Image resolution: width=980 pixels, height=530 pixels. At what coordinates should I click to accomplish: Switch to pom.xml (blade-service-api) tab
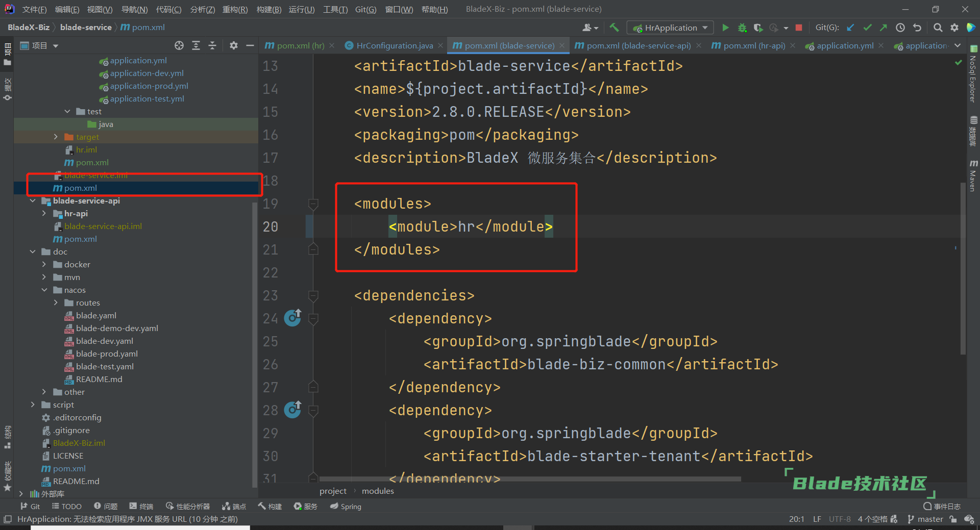tap(633, 45)
